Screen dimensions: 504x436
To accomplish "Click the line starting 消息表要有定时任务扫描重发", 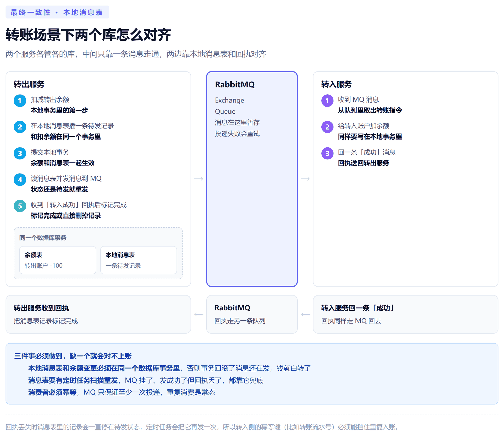I will tap(146, 380).
